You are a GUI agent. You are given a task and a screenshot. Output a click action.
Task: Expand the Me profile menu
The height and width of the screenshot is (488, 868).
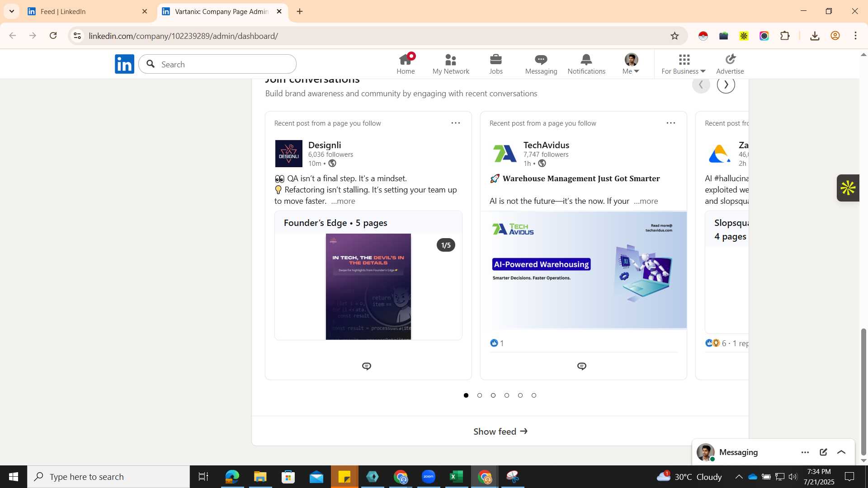point(631,64)
